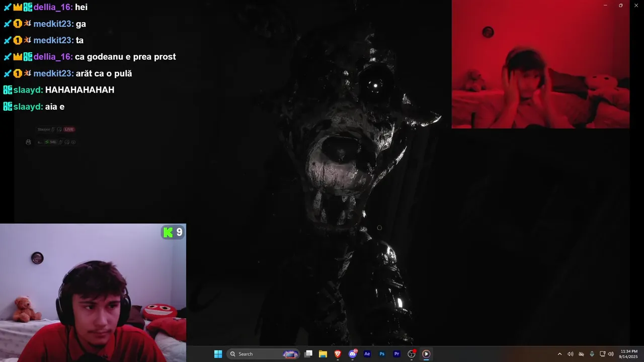Screen dimensions: 644x362
Task: Click the microphone tray icon
Action: (592, 354)
